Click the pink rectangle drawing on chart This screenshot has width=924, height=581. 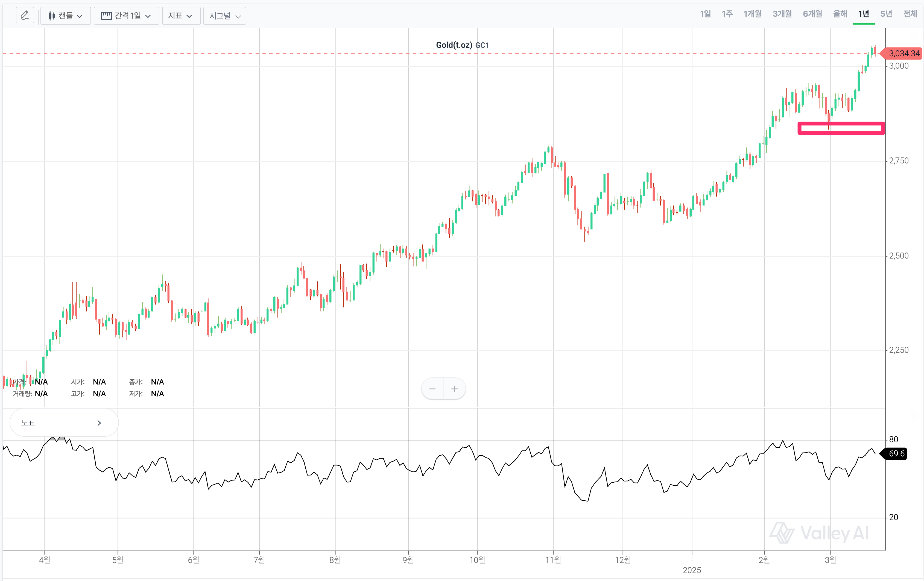tap(841, 124)
